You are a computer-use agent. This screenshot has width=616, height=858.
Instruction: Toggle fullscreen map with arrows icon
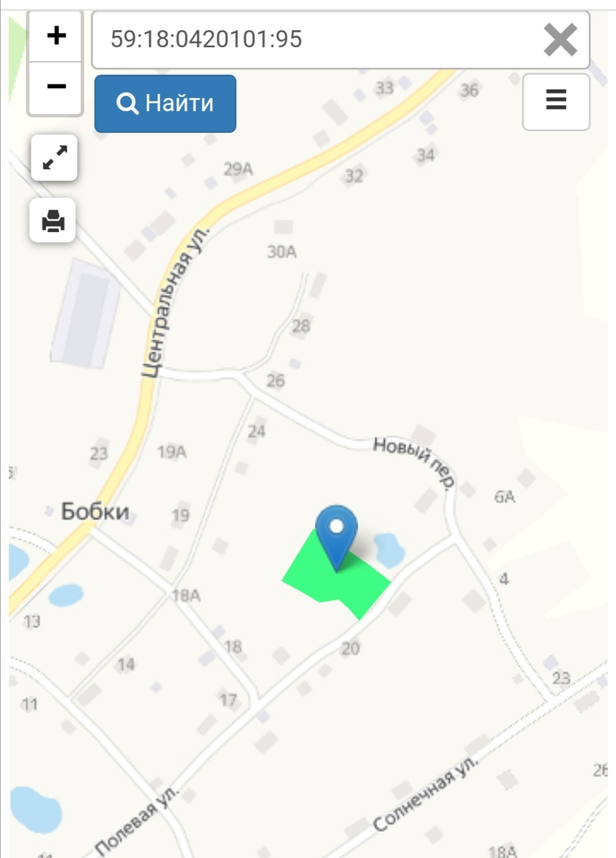(54, 158)
